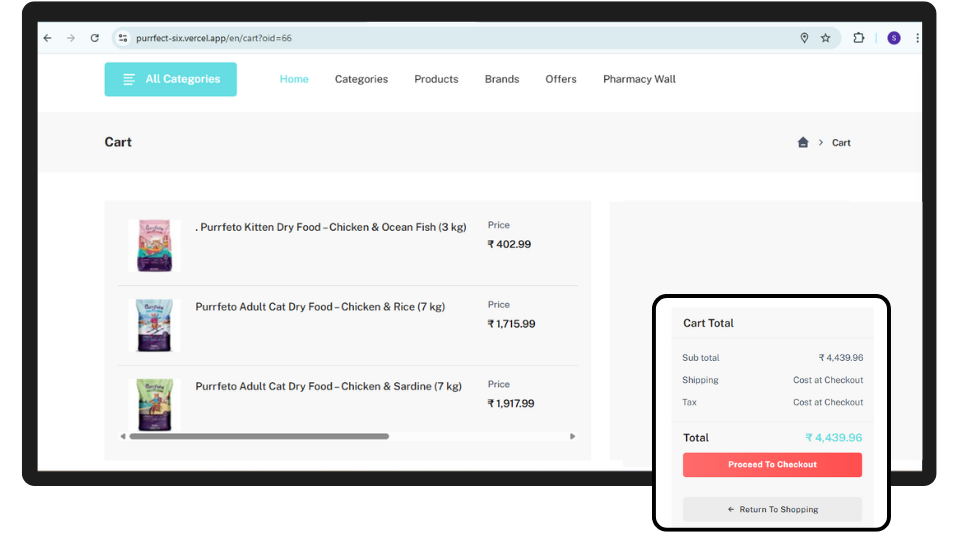The image size is (960, 540).
Task: Click the right scroll arrow of cart table
Action: tap(572, 437)
